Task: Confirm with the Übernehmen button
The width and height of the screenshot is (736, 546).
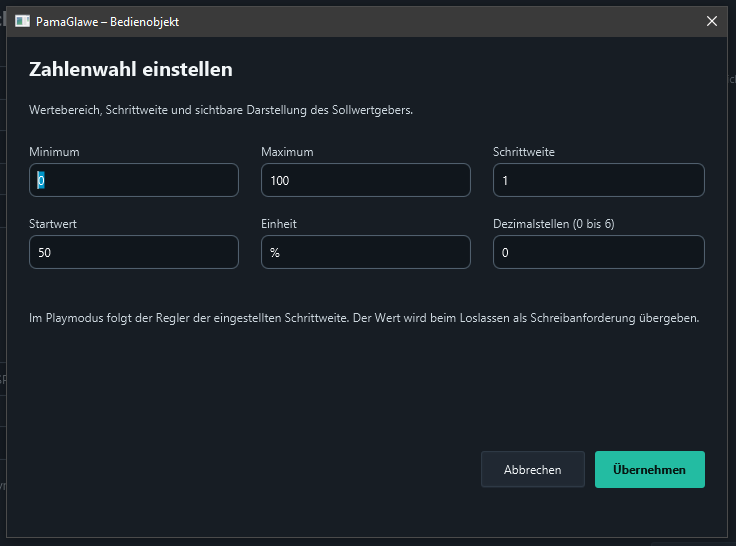Action: tap(650, 469)
